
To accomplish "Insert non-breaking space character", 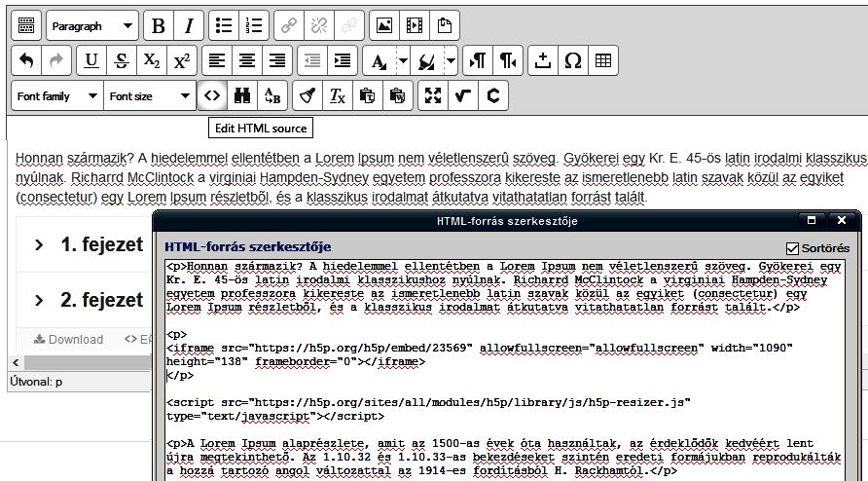I will 543,60.
